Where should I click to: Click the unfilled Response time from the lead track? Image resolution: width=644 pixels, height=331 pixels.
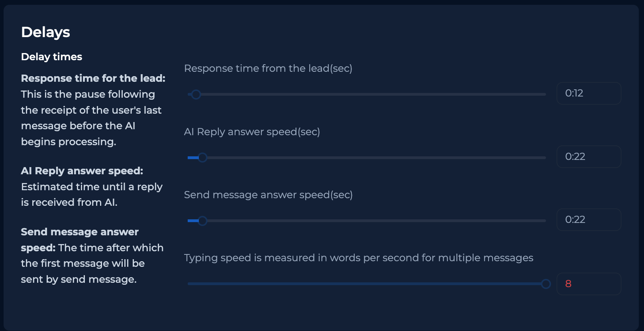371,95
